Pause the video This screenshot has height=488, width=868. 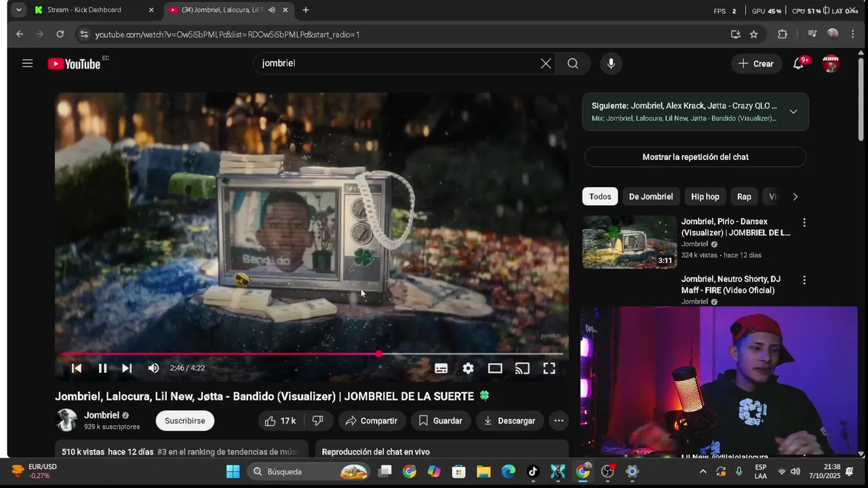point(102,368)
